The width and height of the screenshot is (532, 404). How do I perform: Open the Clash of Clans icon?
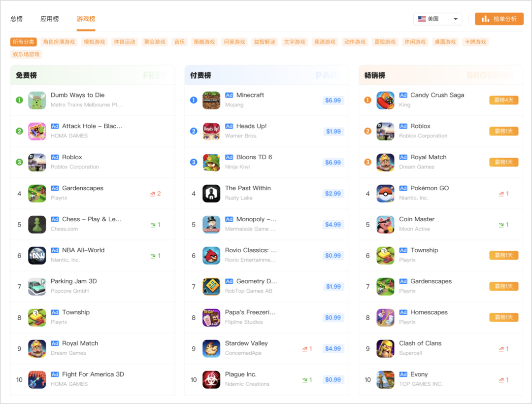point(385,349)
